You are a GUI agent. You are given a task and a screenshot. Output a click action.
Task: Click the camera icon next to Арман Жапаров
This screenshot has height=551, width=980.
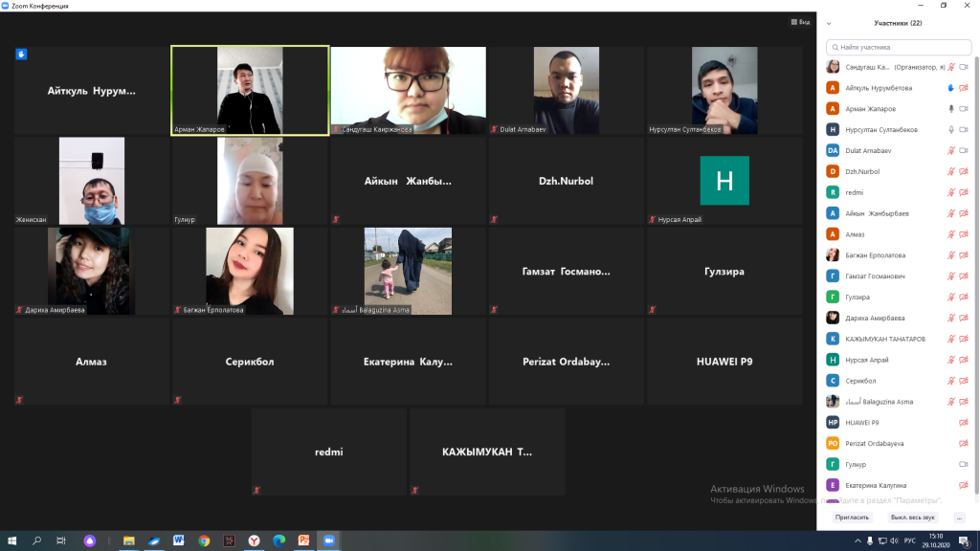[x=963, y=109]
